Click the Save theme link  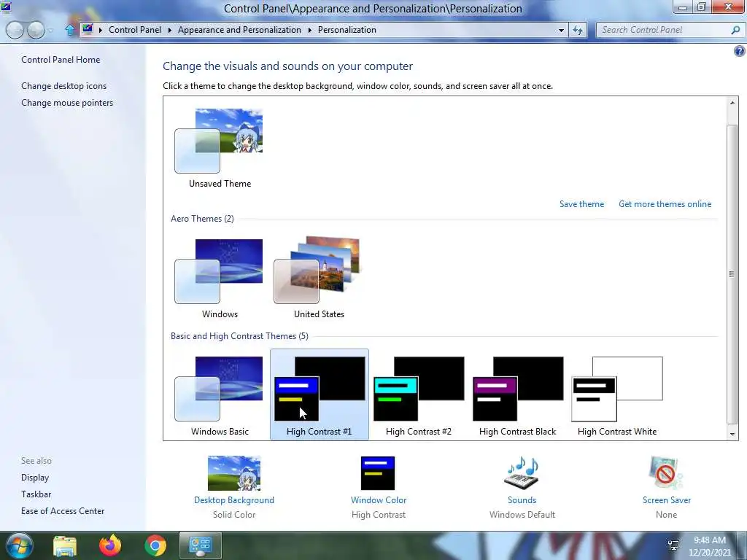coord(581,204)
